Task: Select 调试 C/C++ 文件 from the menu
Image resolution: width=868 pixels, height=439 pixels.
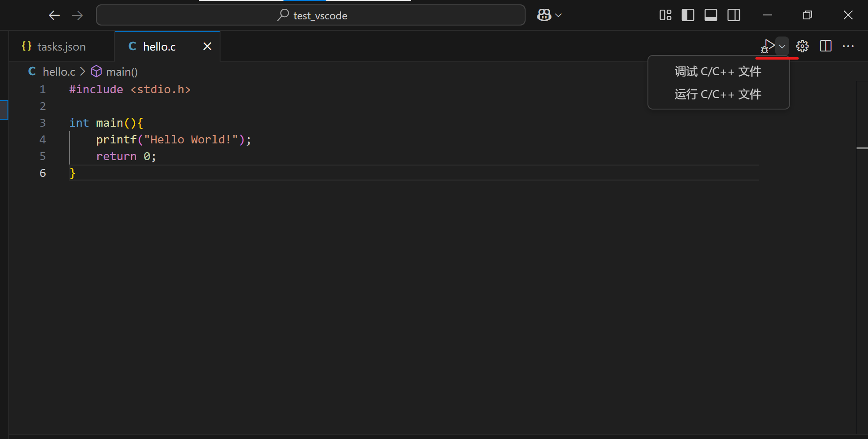Action: click(x=718, y=71)
